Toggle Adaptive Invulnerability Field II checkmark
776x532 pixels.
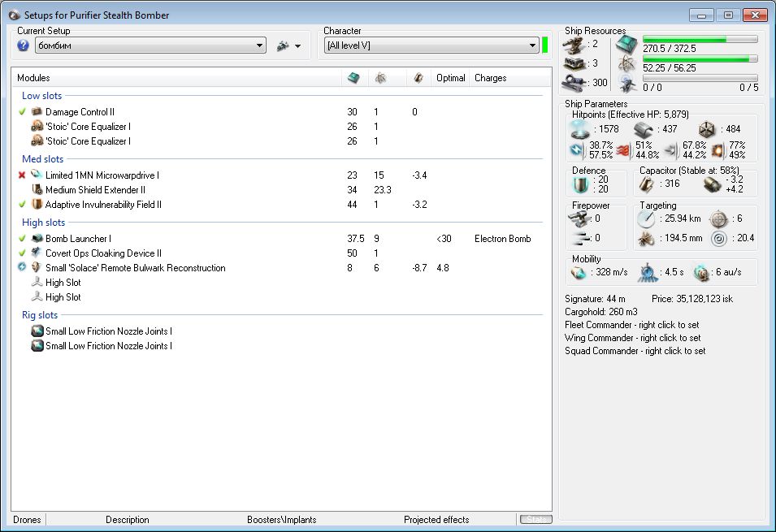point(22,205)
